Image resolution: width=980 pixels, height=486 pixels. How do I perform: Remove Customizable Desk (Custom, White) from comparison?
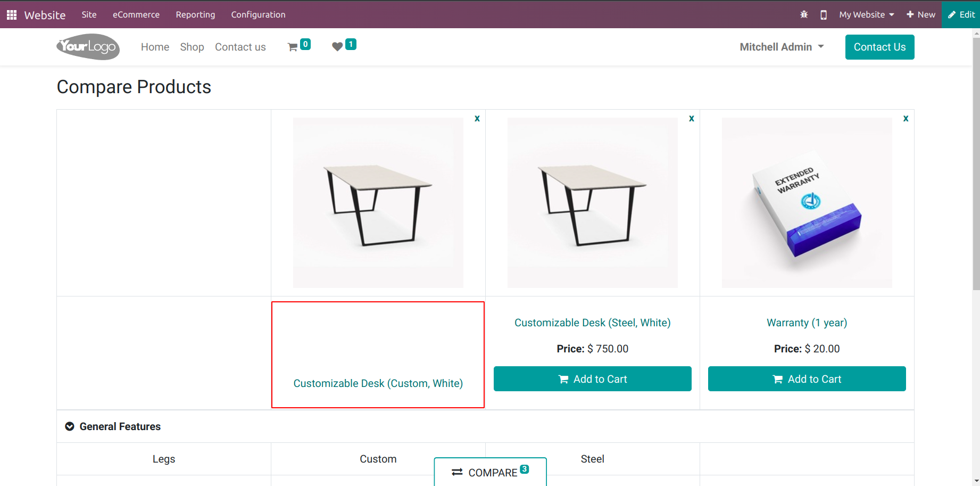pos(477,119)
